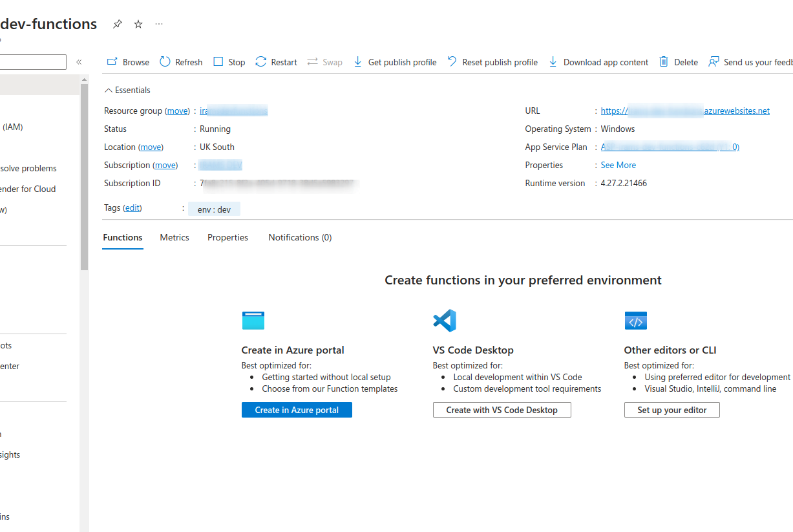
Task: Open Defender for Cloud menu item
Action: tap(28, 189)
